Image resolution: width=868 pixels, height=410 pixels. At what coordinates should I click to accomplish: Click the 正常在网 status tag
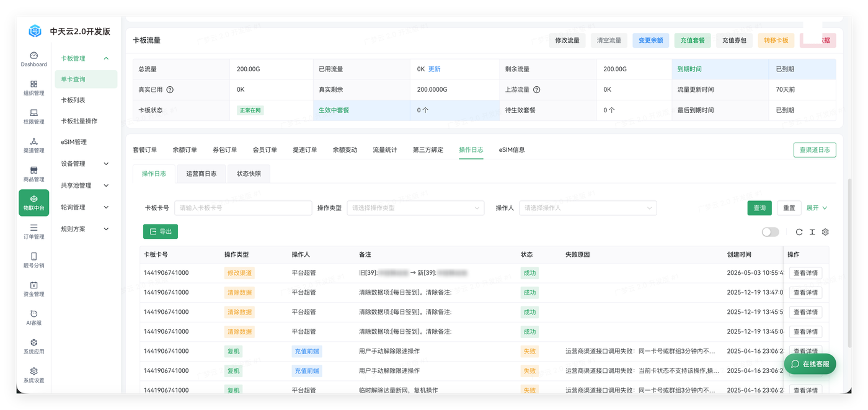(250, 110)
